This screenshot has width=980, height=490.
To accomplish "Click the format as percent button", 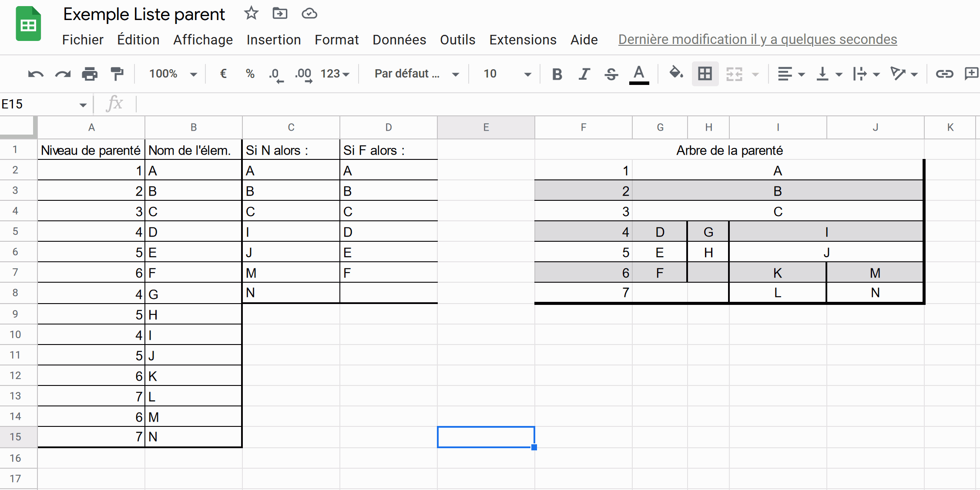I will [250, 74].
